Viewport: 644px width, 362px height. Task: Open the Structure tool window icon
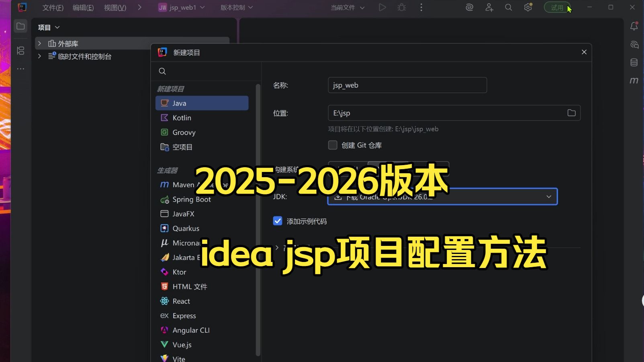coord(20,51)
